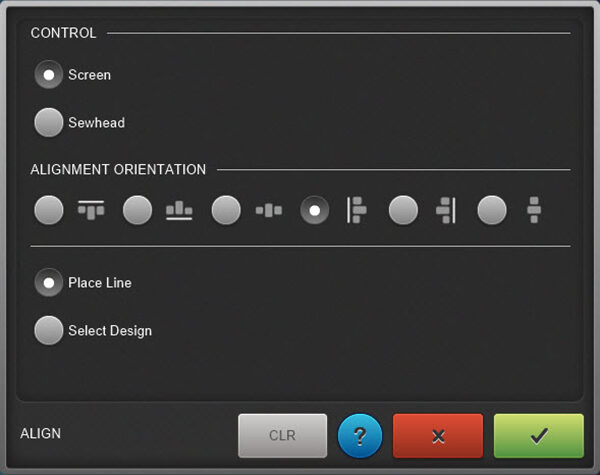600x475 pixels.
Task: Select the Select Design option
Action: tap(49, 330)
